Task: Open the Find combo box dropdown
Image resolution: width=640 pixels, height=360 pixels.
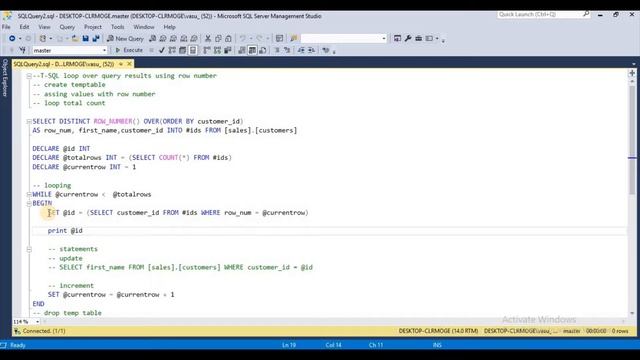Action: pos(384,38)
